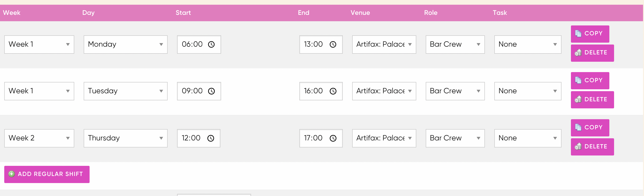The width and height of the screenshot is (644, 196).
Task: Open the Thursday day dropdown
Action: [125, 138]
